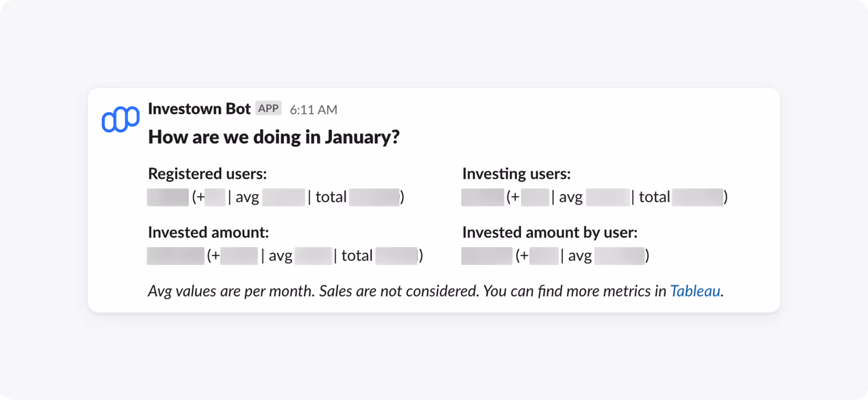This screenshot has width=868, height=400.
Task: Click blurred avg value under Registered users
Action: click(x=283, y=197)
